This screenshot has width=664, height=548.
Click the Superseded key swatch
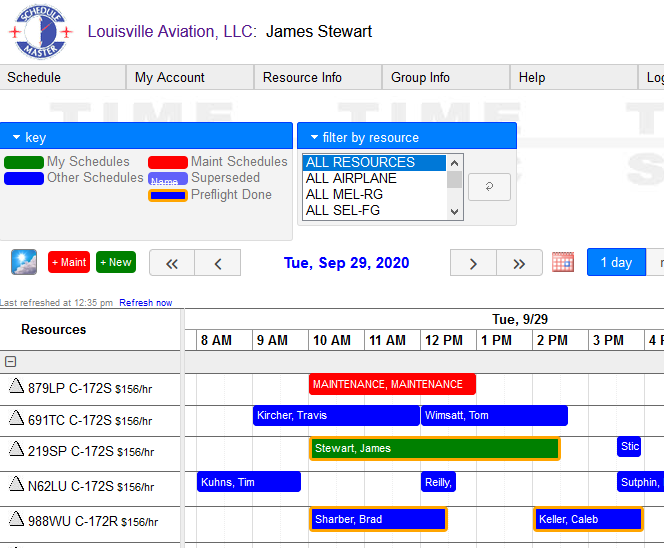[x=168, y=178]
